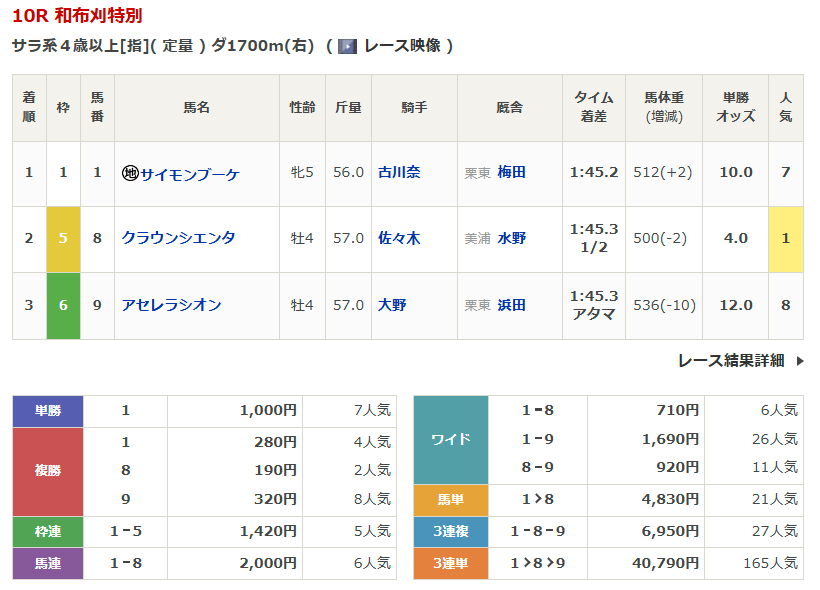The height and width of the screenshot is (590, 820).
Task: Click the 3連単 payout label
Action: (x=450, y=563)
